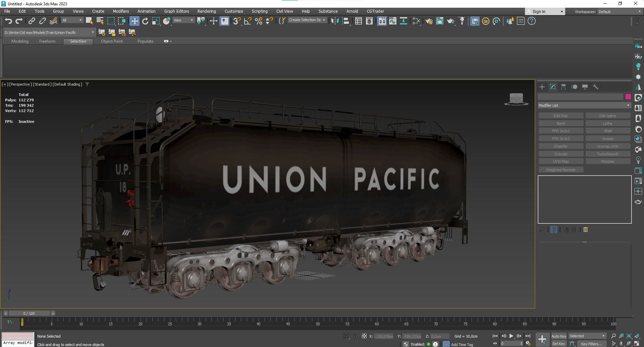This screenshot has width=644, height=347.
Task: Toggle the selection lock icon
Action: pos(355,336)
